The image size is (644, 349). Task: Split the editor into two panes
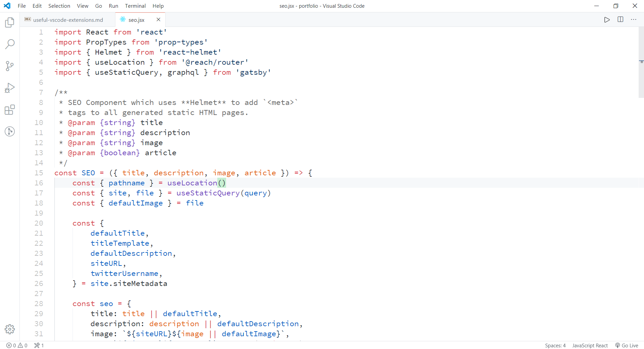[x=620, y=19]
